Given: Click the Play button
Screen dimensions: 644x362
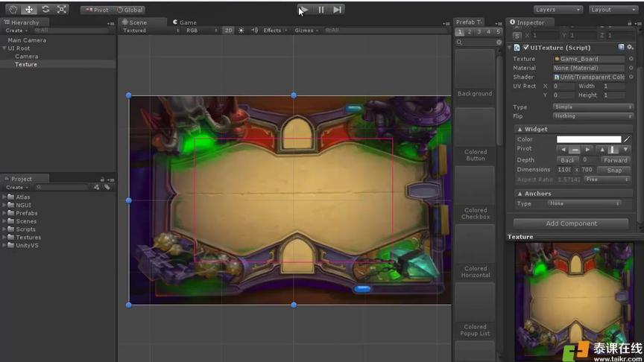Looking at the screenshot, I should point(304,10).
